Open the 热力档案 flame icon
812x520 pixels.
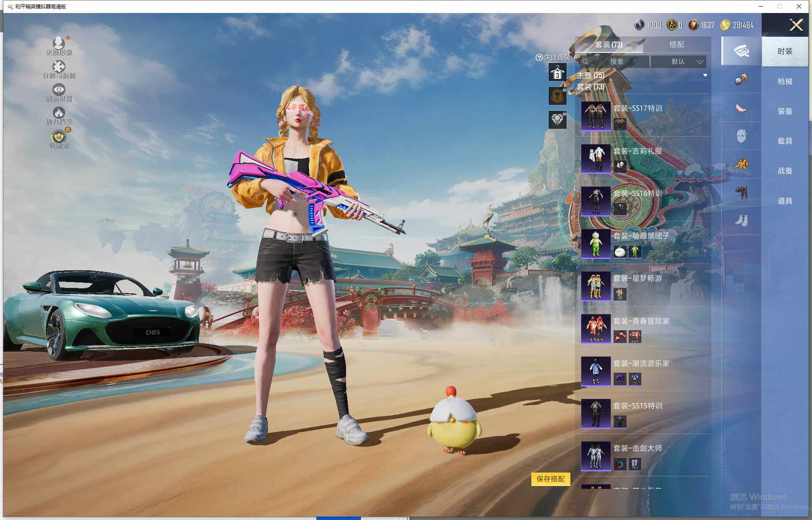(59, 113)
